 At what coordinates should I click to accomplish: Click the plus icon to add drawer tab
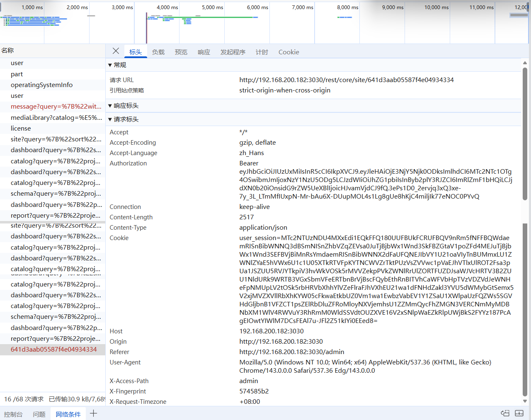93,413
